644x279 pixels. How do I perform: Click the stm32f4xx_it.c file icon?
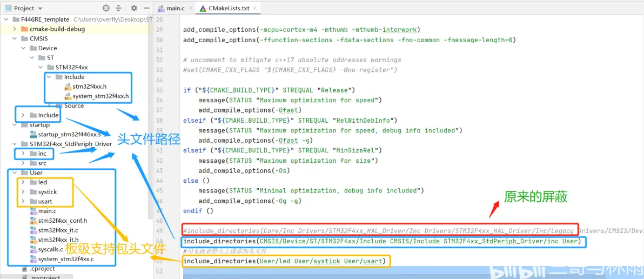click(x=33, y=230)
